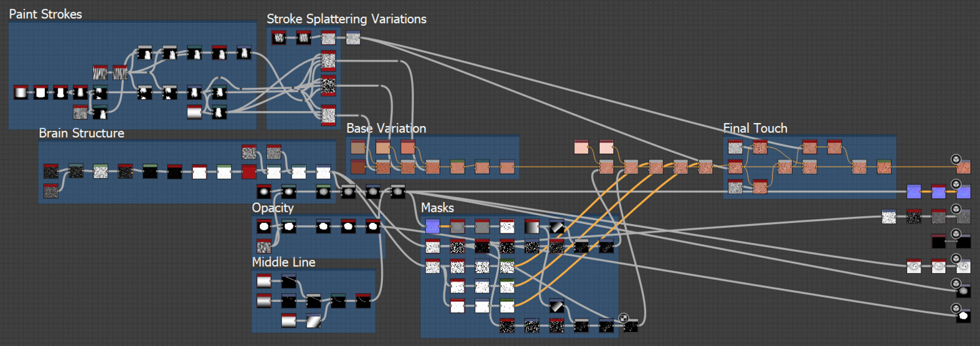Click the checkerboard badge icon in the Masks frame
This screenshot has height=346, width=980.
[x=624, y=318]
